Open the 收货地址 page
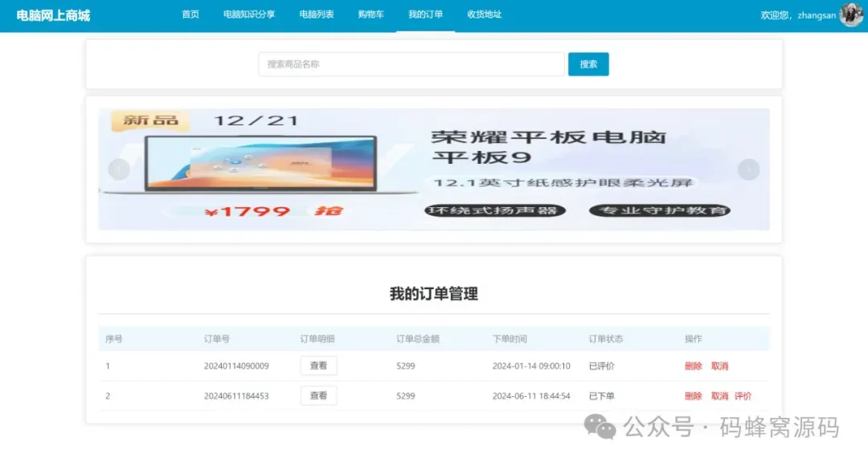 pos(485,14)
